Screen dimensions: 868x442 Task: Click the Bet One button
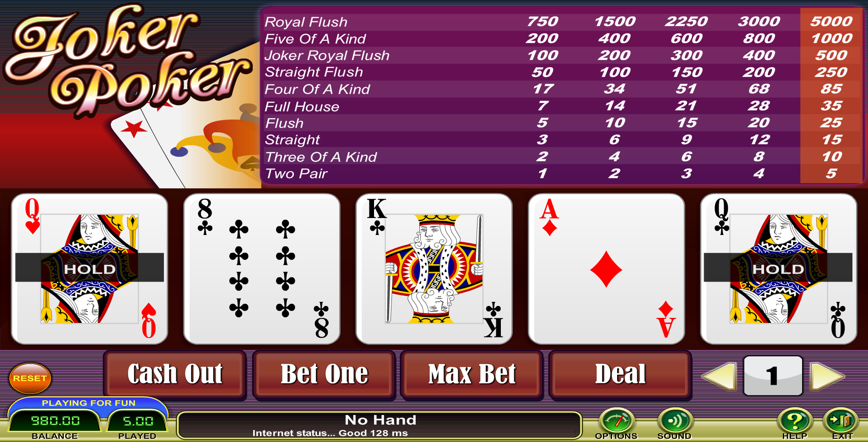pyautogui.click(x=324, y=374)
